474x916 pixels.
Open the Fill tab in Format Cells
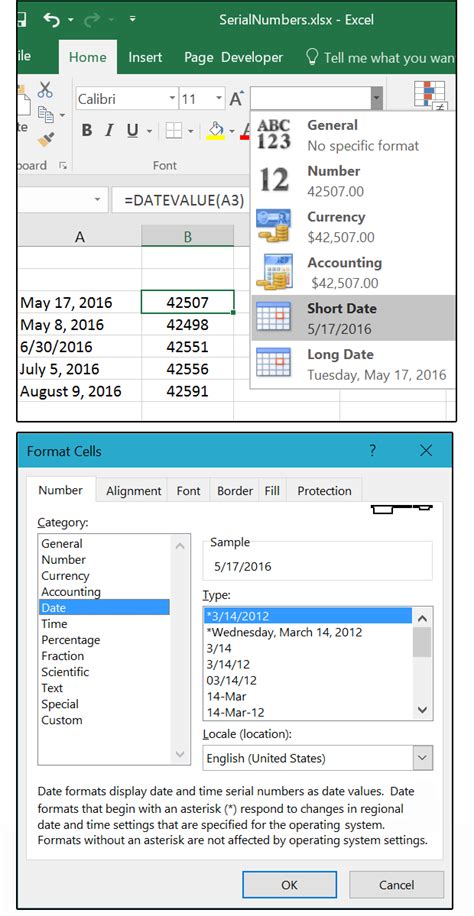(x=272, y=491)
